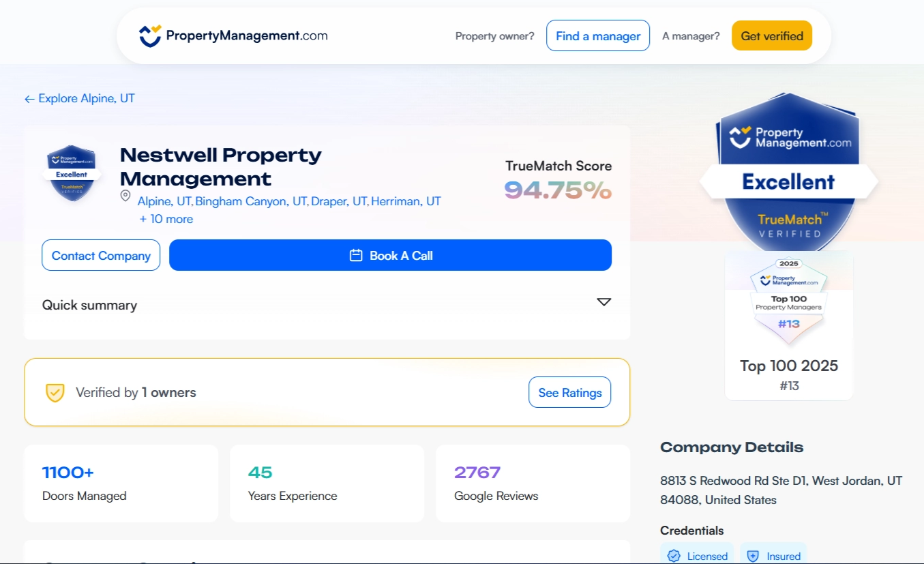Click the yellow verified checkmark badge icon
This screenshot has height=564, width=924.
(x=55, y=392)
